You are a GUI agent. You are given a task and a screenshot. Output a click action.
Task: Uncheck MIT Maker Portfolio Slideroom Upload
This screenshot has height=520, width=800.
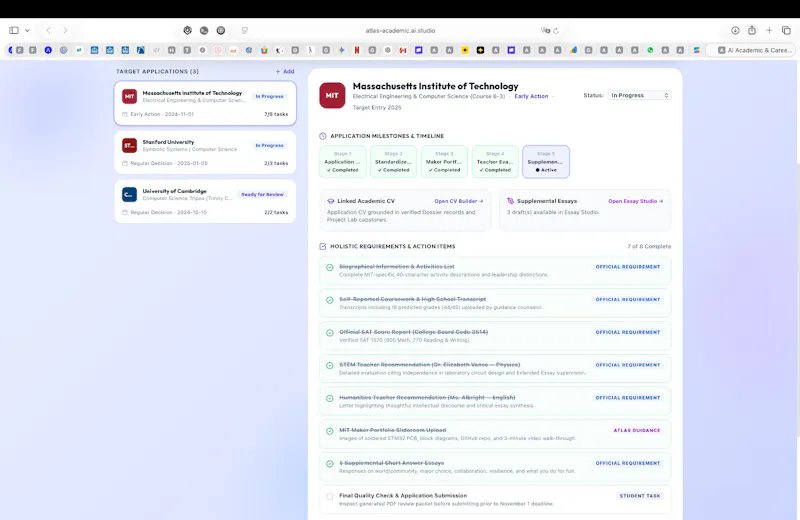[x=330, y=431]
